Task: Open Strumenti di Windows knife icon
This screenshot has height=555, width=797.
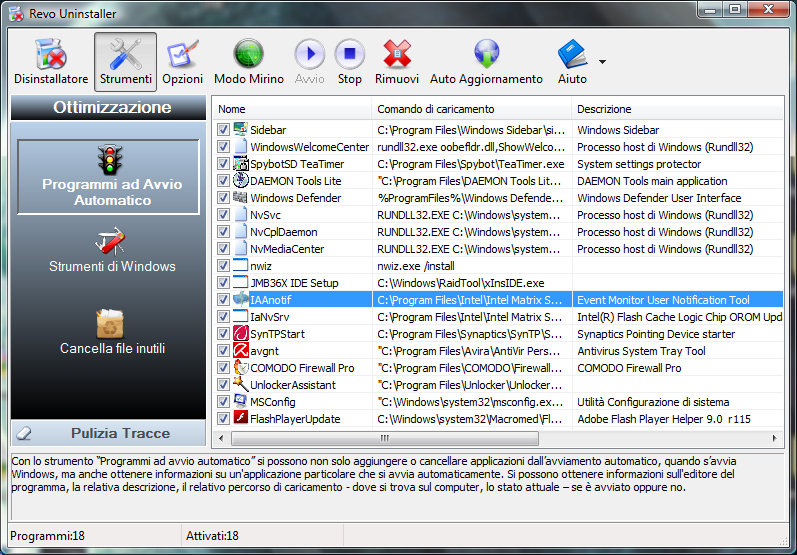Action: (110, 240)
